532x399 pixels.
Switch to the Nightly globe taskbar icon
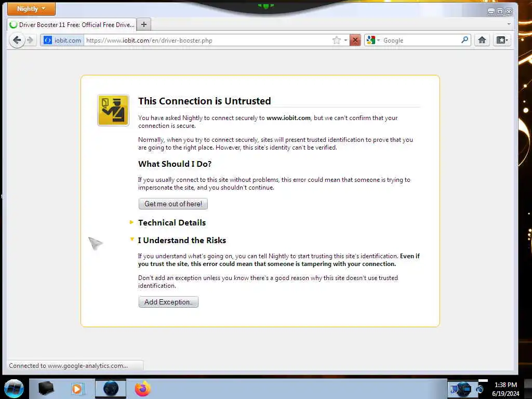click(x=111, y=389)
